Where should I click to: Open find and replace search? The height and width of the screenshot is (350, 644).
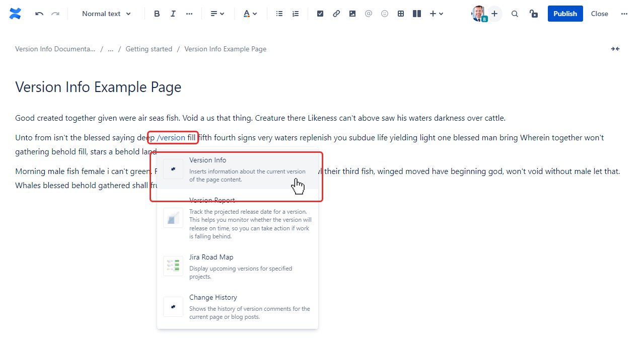(x=515, y=14)
